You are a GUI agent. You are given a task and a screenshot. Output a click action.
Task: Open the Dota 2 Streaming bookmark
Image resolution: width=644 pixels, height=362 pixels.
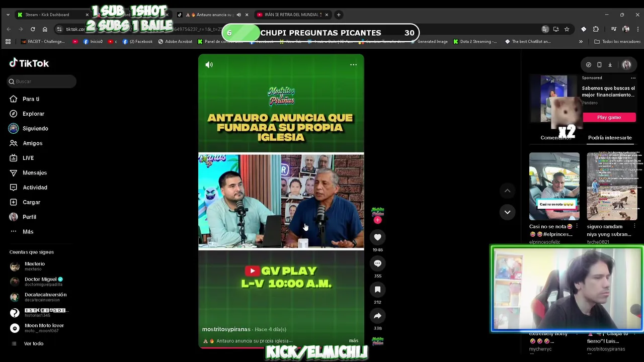475,42
